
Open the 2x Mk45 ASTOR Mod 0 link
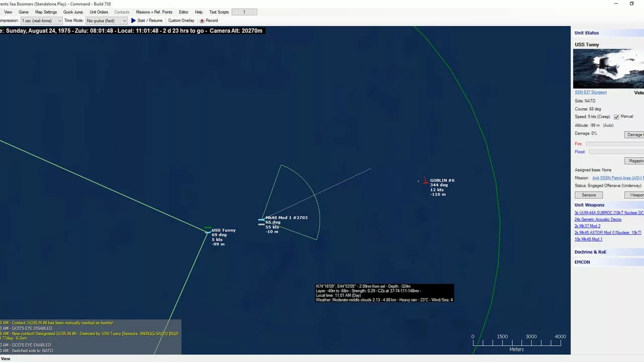(608, 232)
